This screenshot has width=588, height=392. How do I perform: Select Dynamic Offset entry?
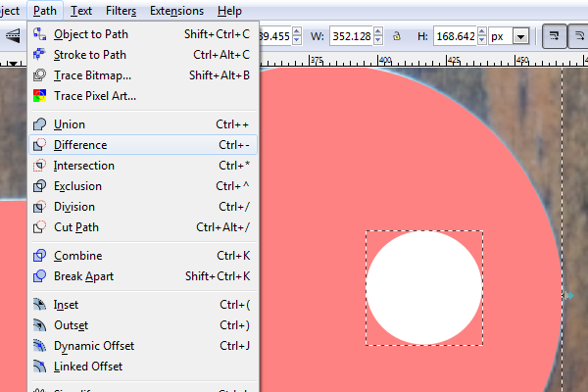(143, 346)
